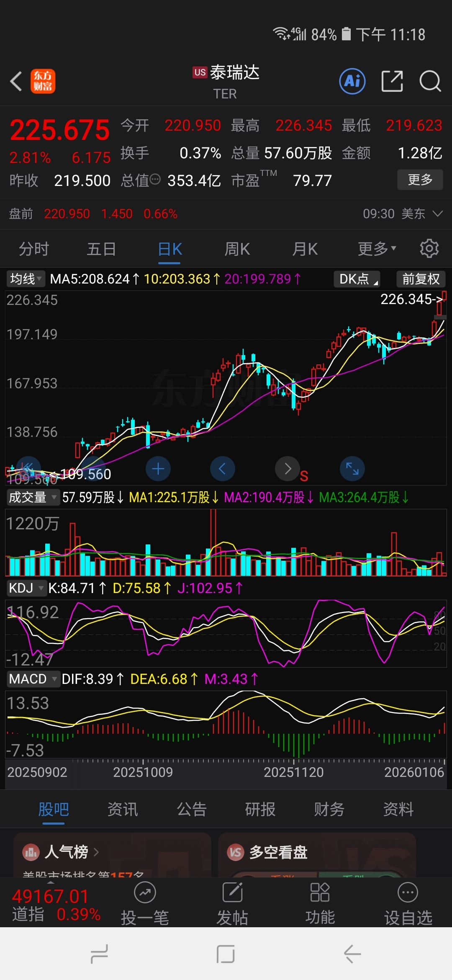This screenshot has height=980, width=452.
Task: Tap the 发帖 post icon
Action: click(233, 893)
